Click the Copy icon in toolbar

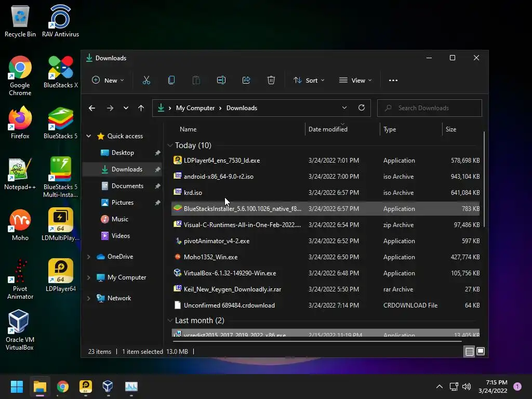(x=171, y=81)
